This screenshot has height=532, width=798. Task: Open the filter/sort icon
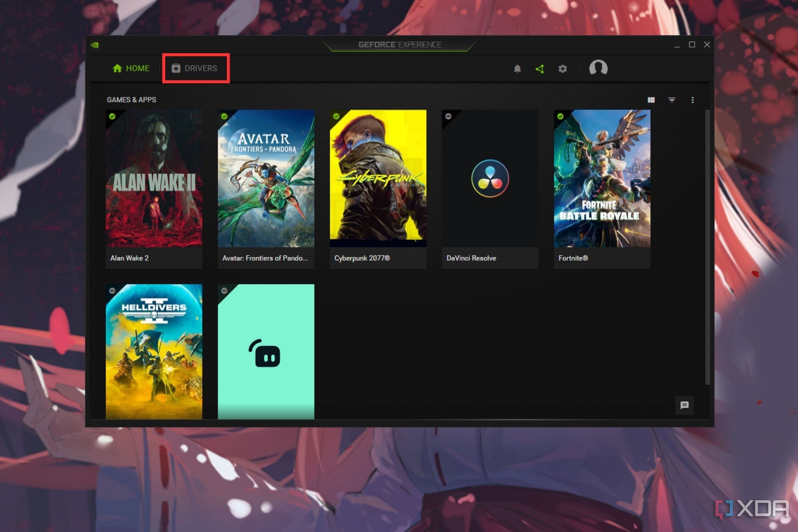[x=671, y=99]
